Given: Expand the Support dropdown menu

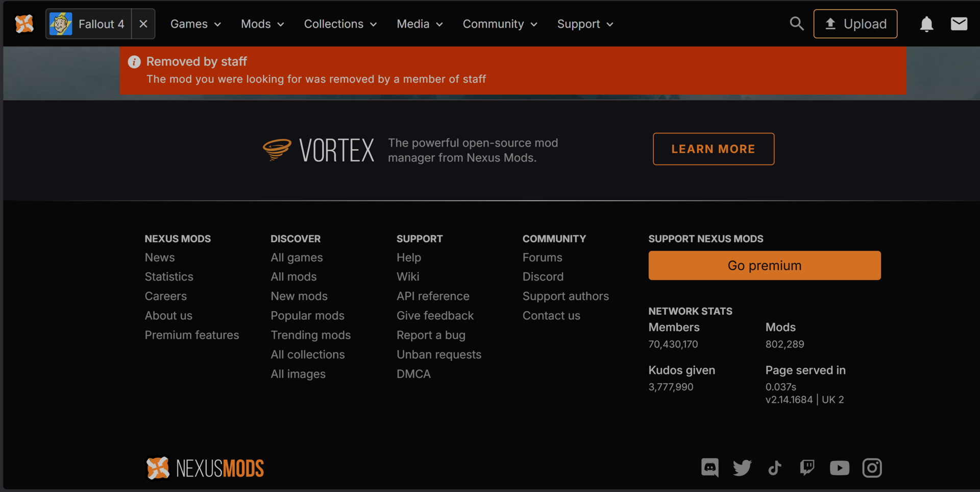Looking at the screenshot, I should coord(585,24).
